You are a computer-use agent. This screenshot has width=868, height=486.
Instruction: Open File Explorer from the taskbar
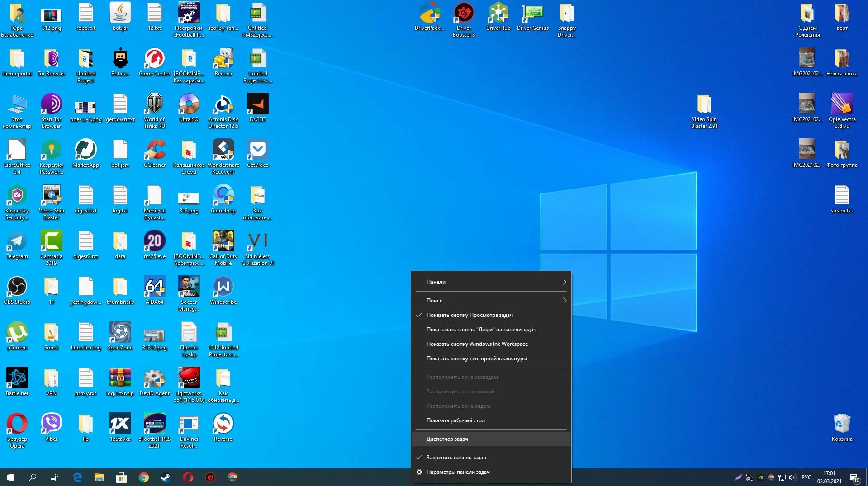(x=99, y=477)
